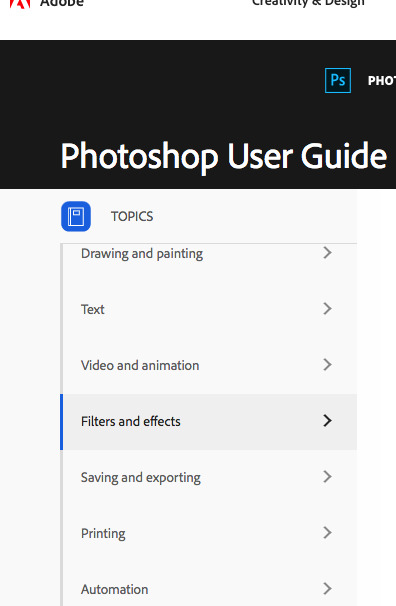The image size is (396, 606).
Task: Expand the Drawing and painting chevron
Action: click(x=327, y=253)
